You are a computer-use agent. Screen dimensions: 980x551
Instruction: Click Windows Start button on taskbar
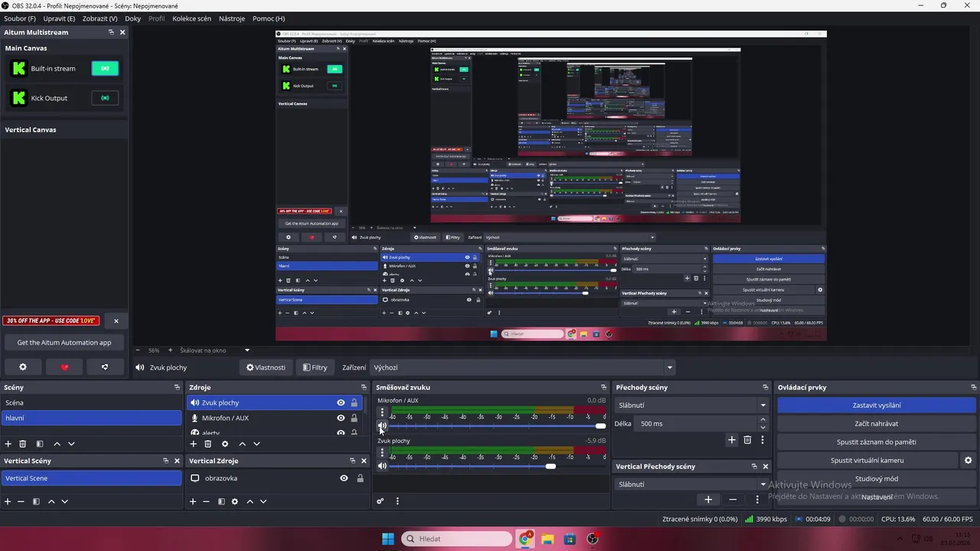tap(388, 539)
